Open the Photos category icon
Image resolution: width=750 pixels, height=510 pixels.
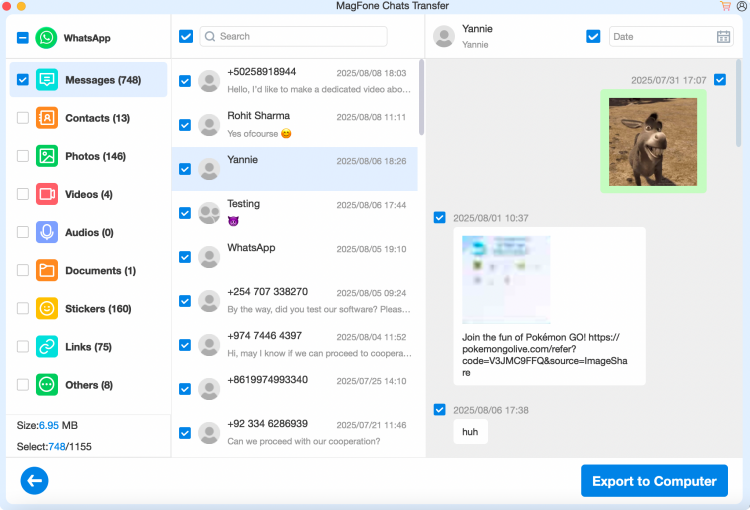47,156
